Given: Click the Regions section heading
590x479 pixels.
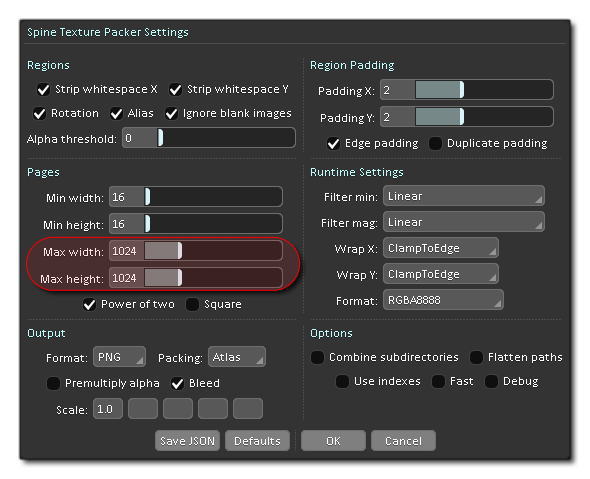Looking at the screenshot, I should pos(48,65).
